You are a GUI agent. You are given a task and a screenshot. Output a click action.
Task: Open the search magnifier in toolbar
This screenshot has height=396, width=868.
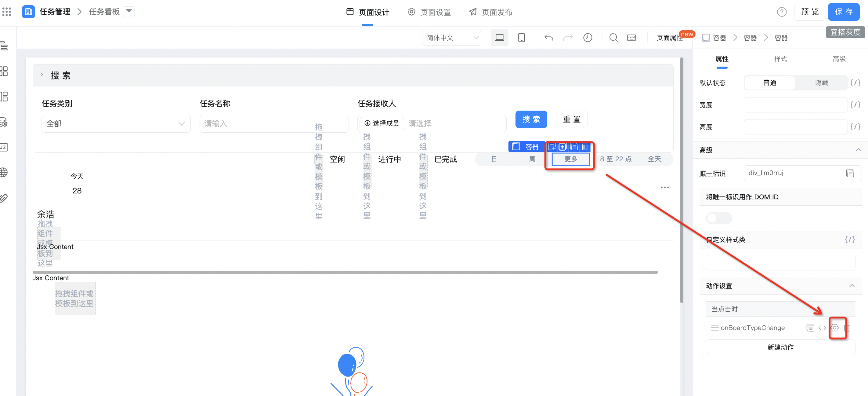pos(613,38)
